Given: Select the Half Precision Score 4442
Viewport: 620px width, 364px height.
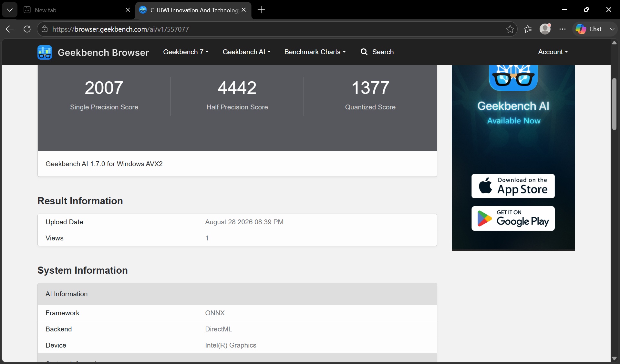Looking at the screenshot, I should tap(237, 88).
